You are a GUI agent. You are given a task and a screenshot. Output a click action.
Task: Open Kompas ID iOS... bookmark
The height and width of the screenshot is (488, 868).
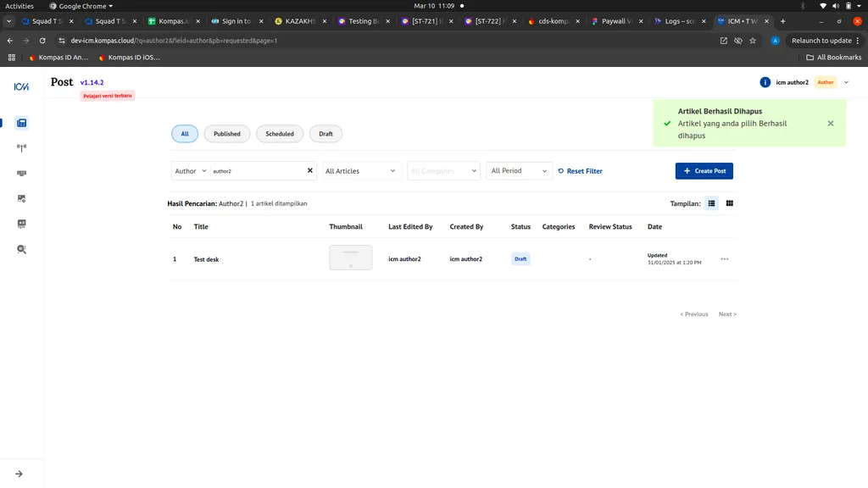point(129,57)
